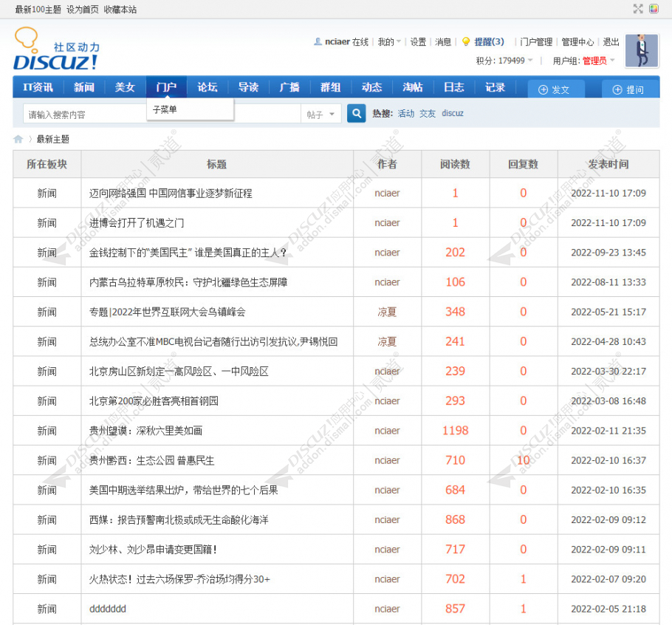Expand the 积分 179499 dropdown

[x=504, y=61]
